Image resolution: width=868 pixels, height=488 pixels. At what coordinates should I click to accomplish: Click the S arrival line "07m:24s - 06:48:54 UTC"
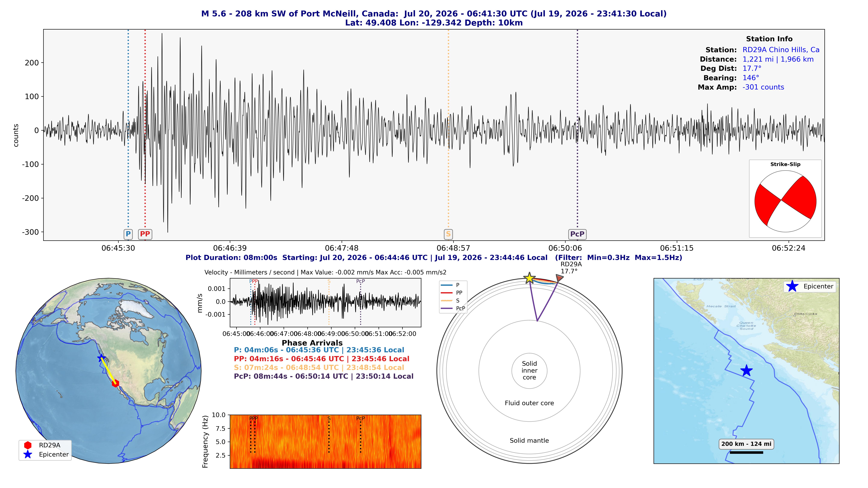coord(319,368)
